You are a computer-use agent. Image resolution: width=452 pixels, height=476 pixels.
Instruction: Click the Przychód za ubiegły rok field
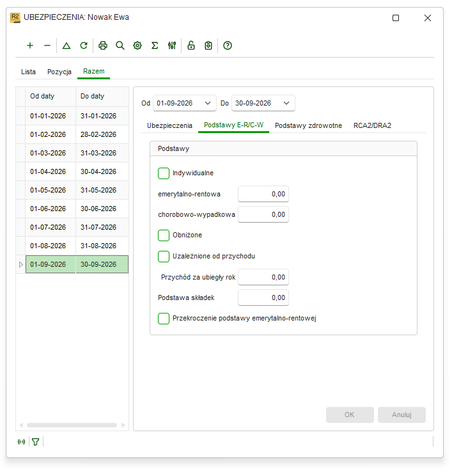[263, 277]
